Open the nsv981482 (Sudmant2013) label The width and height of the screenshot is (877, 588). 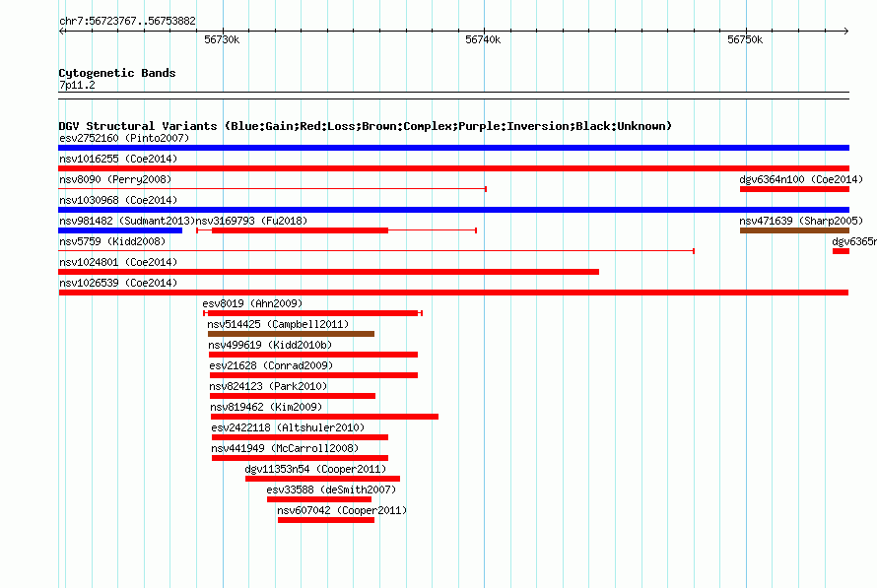pyautogui.click(x=127, y=221)
